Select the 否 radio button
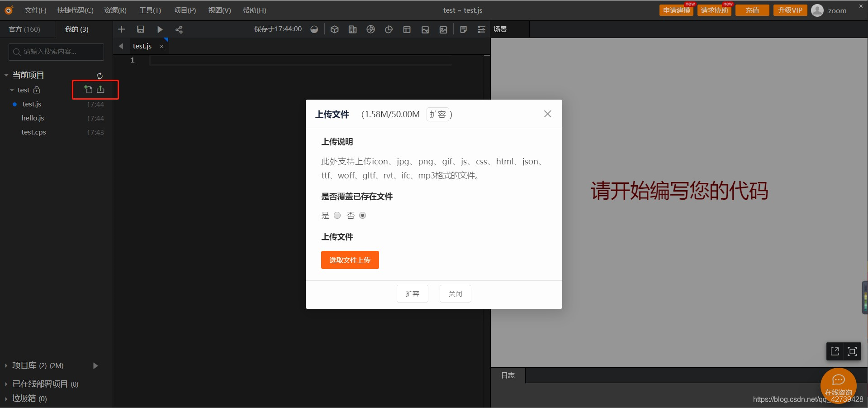The height and width of the screenshot is (408, 868). point(362,215)
